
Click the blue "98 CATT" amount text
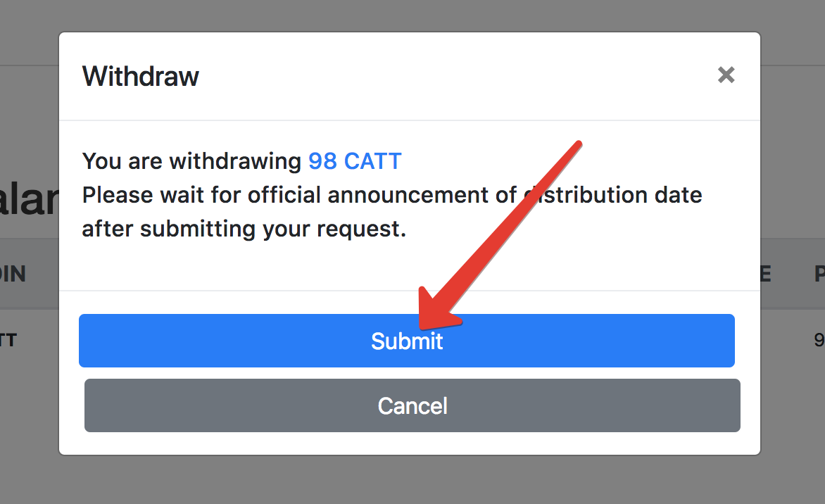(x=355, y=161)
